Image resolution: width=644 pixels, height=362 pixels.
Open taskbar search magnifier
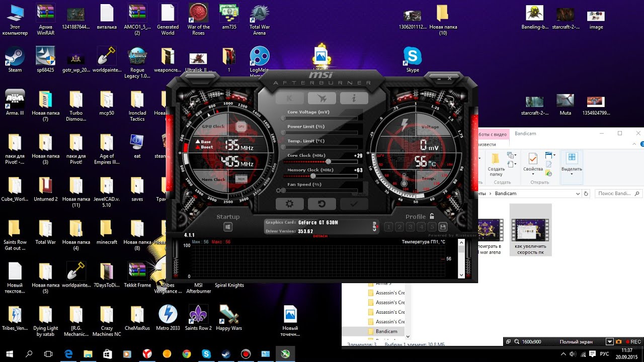click(x=29, y=354)
